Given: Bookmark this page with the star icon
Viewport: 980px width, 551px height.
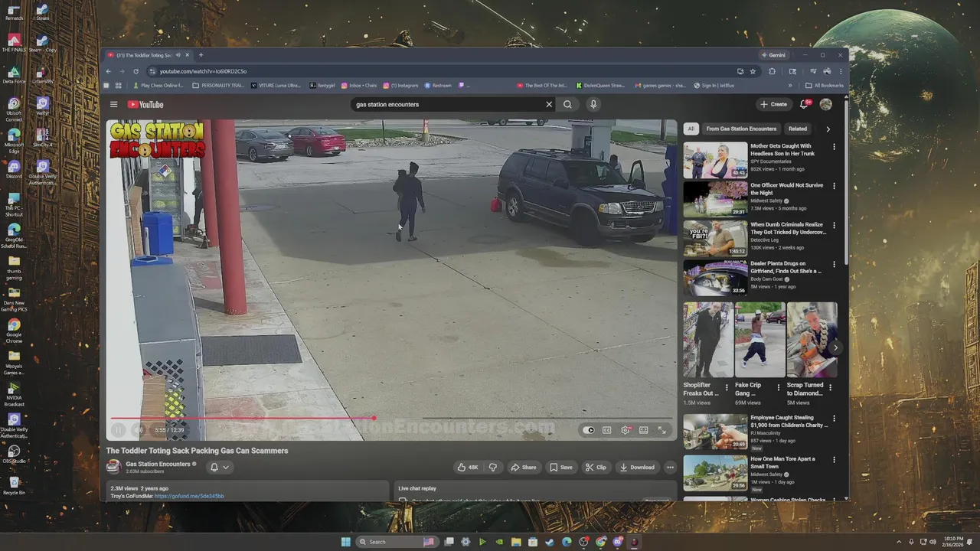Looking at the screenshot, I should tap(753, 71).
